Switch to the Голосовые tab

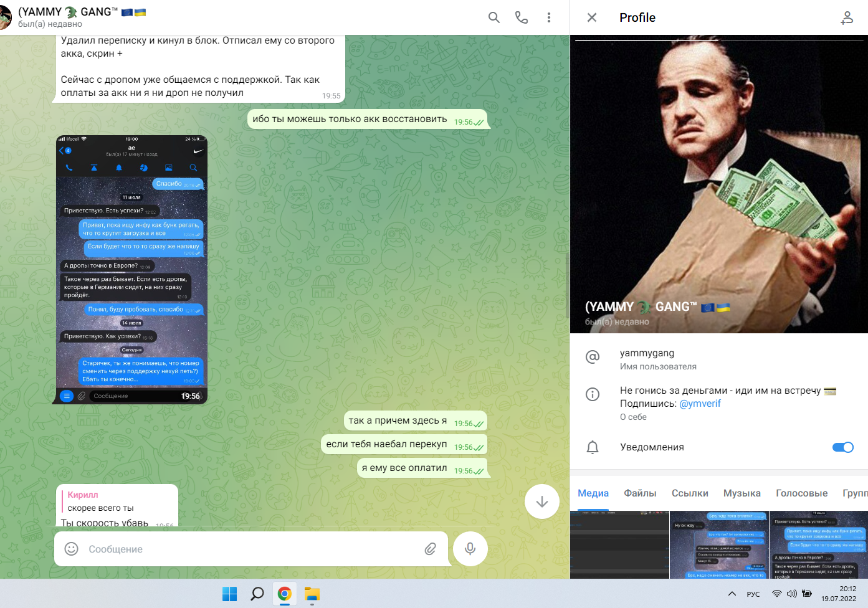tap(802, 493)
